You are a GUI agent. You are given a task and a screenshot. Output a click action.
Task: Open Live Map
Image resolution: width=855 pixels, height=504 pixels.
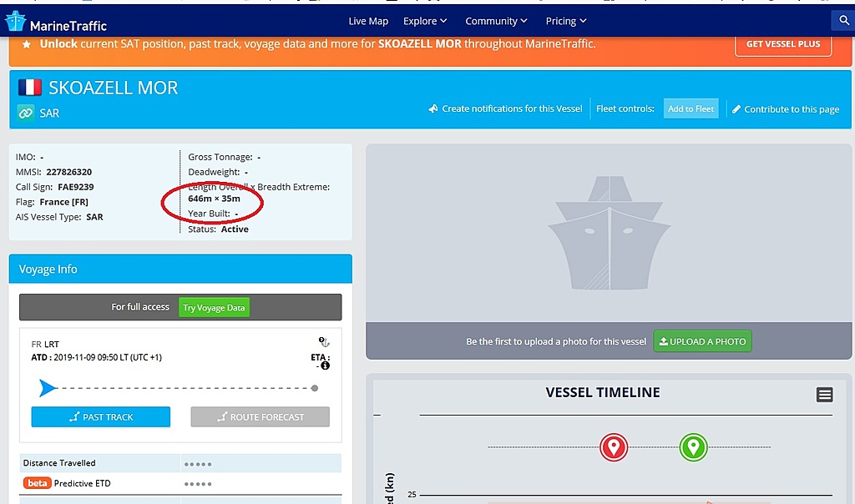coord(368,21)
